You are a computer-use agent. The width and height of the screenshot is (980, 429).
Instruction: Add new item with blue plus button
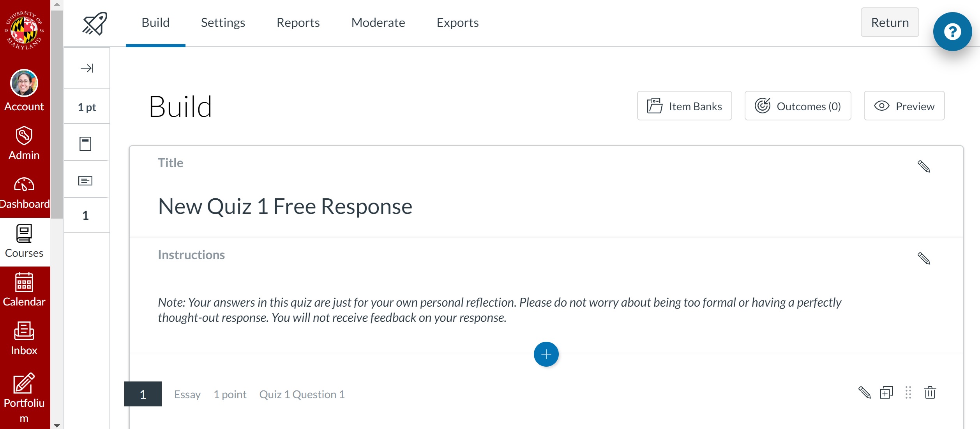pyautogui.click(x=546, y=354)
